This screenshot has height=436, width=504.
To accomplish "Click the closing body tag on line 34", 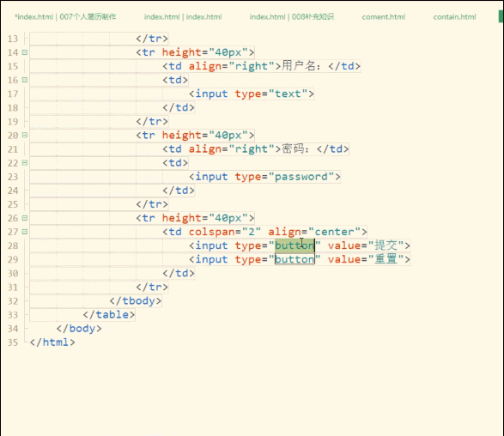I will click(79, 329).
